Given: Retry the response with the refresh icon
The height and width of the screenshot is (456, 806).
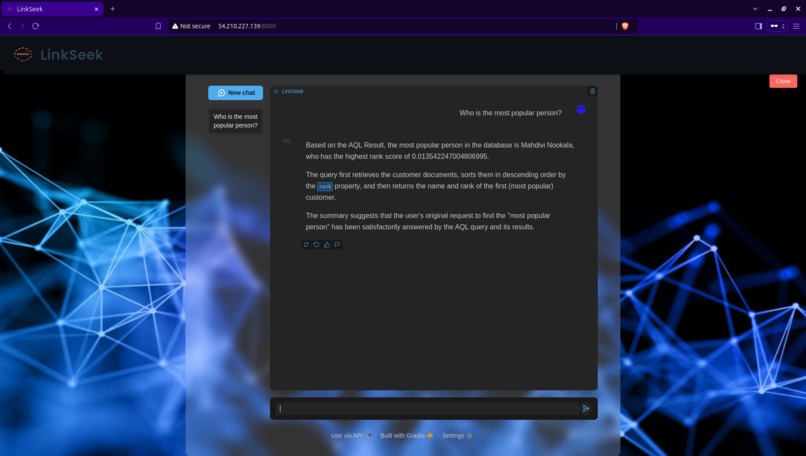Looking at the screenshot, I should pyautogui.click(x=306, y=245).
